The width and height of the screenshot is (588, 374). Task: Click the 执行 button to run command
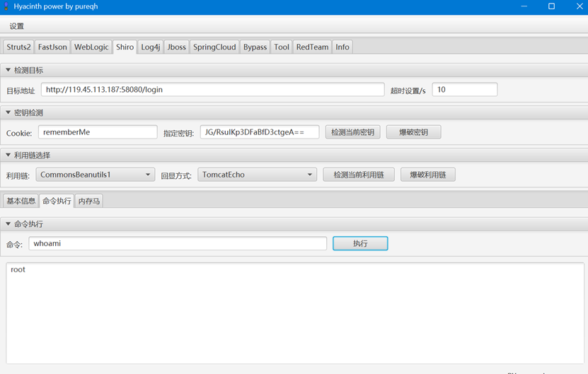coord(360,243)
